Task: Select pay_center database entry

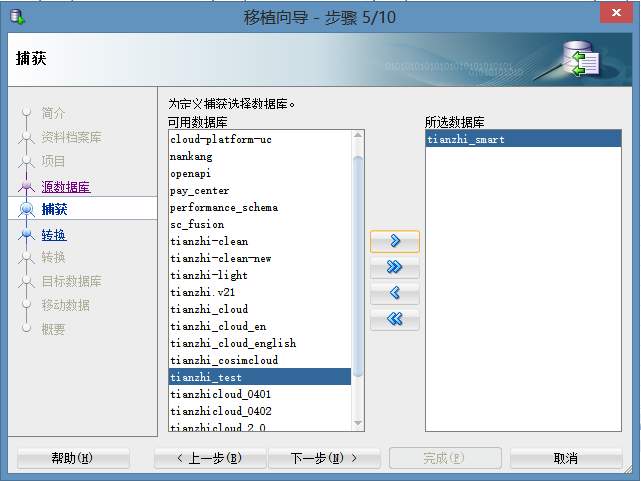Action: click(x=260, y=190)
